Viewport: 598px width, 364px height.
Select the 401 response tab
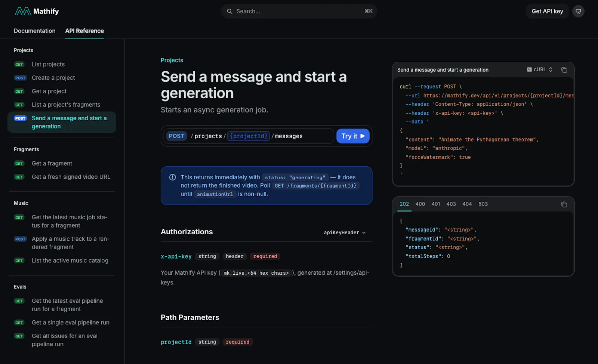click(436, 204)
